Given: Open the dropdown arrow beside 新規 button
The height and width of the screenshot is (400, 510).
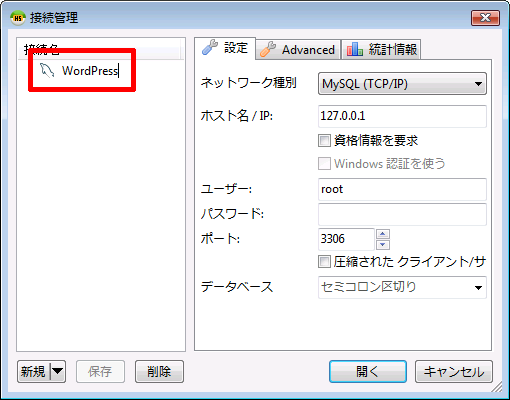Looking at the screenshot, I should (57, 371).
